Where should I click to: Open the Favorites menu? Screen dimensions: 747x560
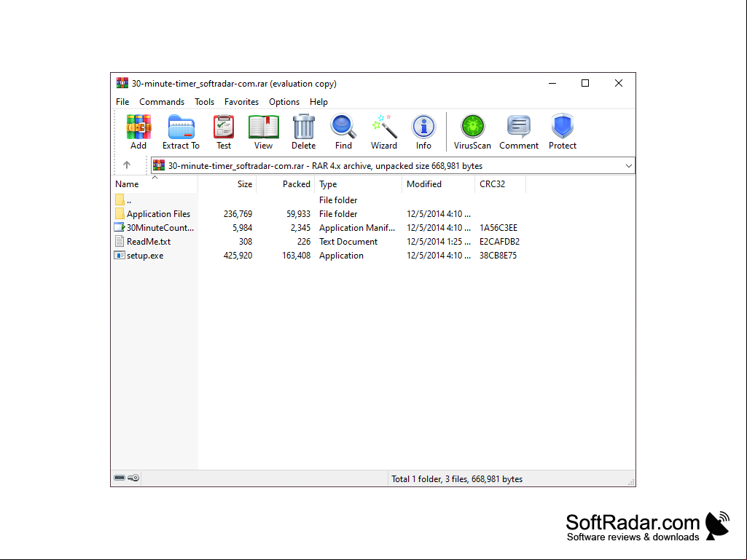[241, 102]
